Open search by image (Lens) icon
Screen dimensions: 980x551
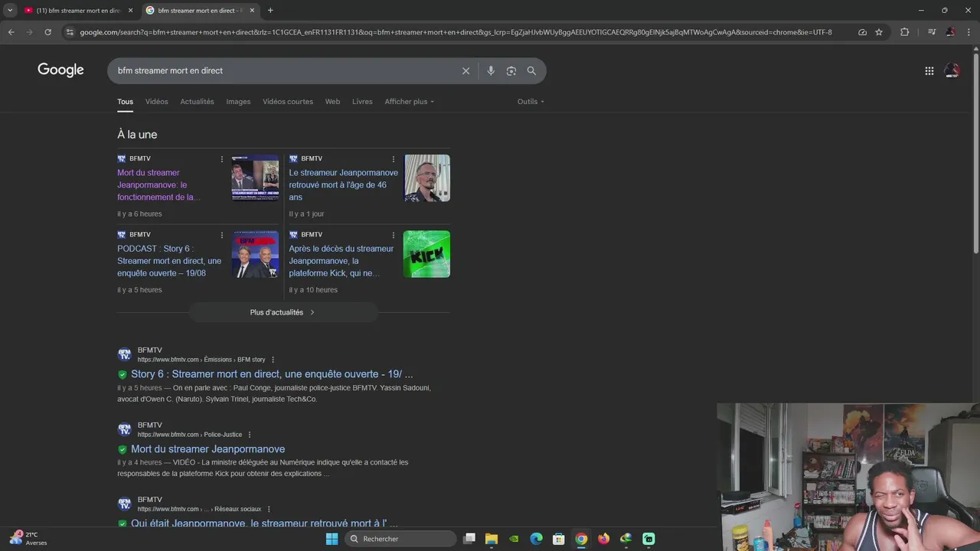(x=511, y=70)
